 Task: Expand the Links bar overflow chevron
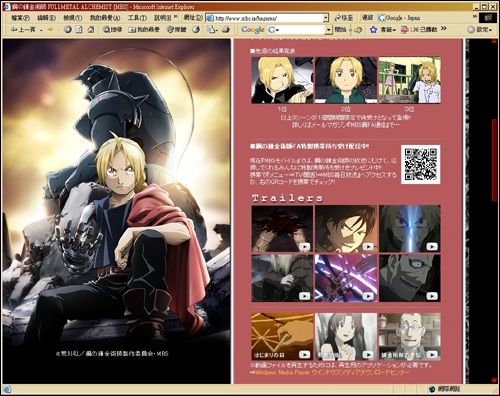click(x=475, y=16)
